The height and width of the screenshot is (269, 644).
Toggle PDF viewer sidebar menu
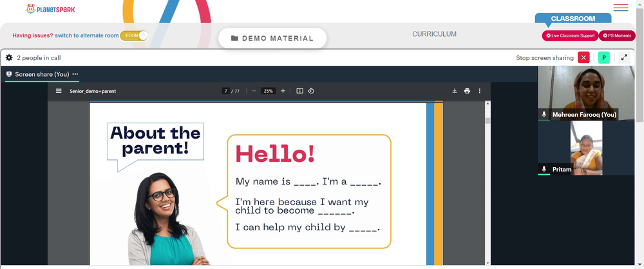click(x=59, y=91)
